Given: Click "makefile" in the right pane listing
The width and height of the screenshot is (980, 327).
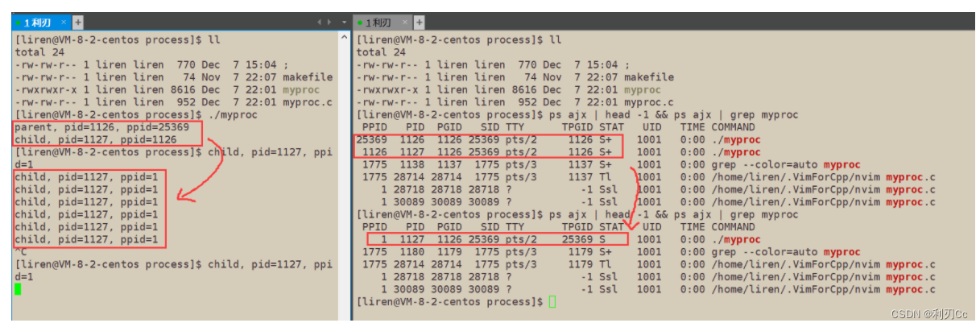Looking at the screenshot, I should (649, 77).
